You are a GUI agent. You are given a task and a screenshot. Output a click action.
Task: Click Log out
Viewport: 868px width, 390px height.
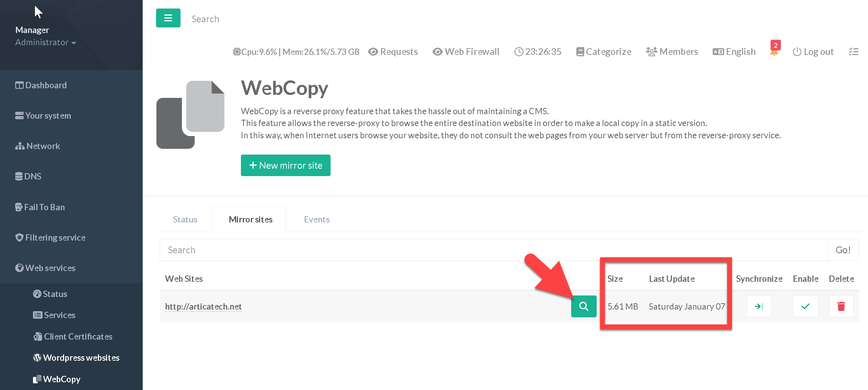pyautogui.click(x=813, y=52)
